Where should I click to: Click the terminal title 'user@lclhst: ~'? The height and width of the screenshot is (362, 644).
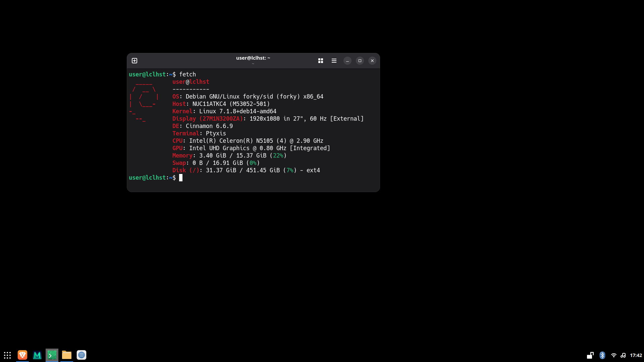click(253, 58)
